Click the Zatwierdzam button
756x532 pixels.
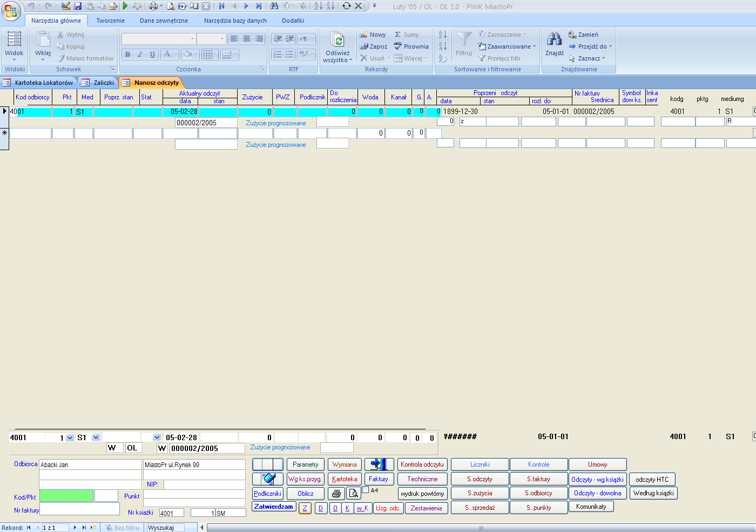tap(274, 507)
